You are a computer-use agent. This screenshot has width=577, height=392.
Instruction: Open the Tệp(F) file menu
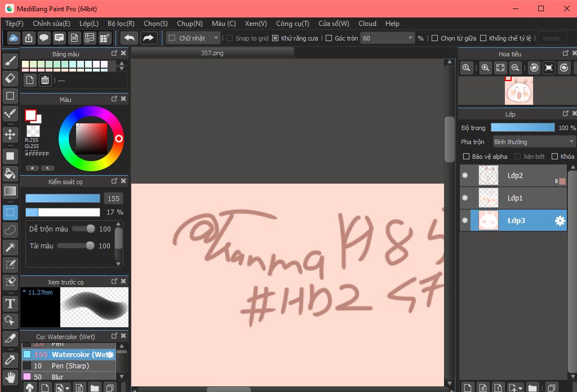14,24
